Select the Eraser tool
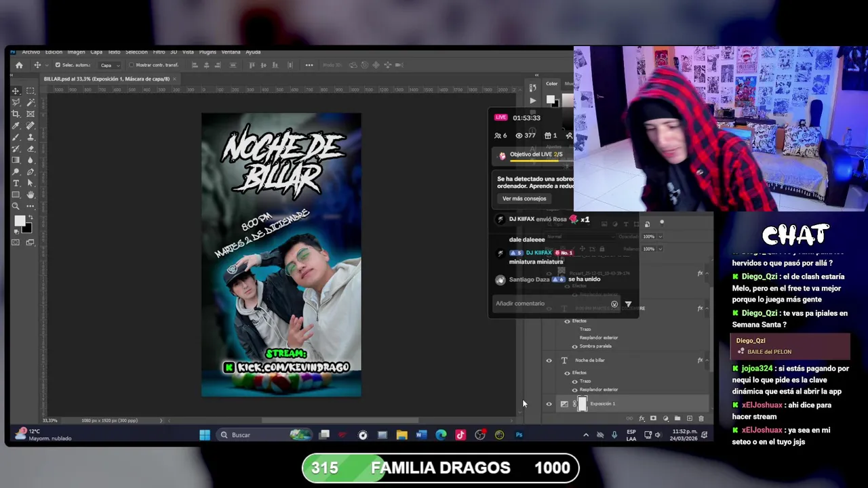 pyautogui.click(x=31, y=148)
